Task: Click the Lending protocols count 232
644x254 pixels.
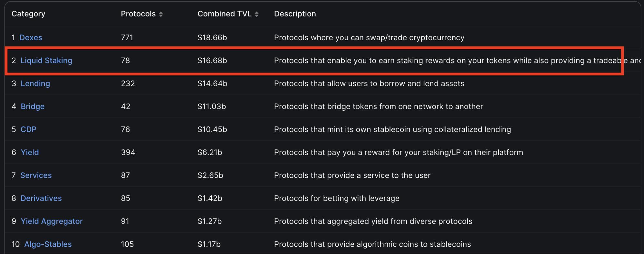Action: tap(128, 84)
